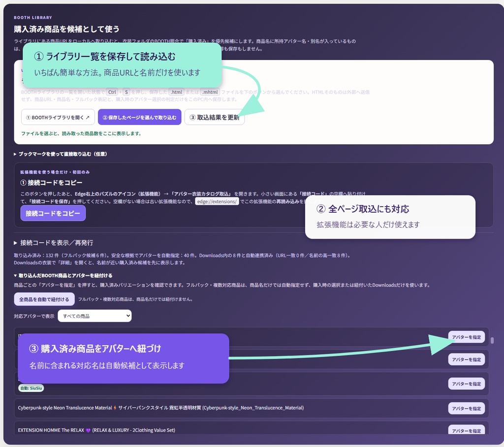
Task: Click the 自動: SiuSiu tag
Action: pos(31,388)
